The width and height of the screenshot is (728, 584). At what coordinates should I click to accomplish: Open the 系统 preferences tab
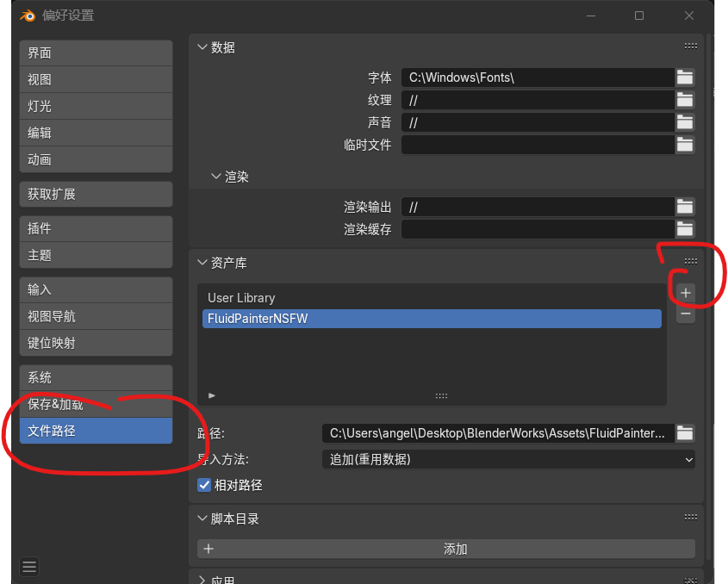tap(96, 377)
